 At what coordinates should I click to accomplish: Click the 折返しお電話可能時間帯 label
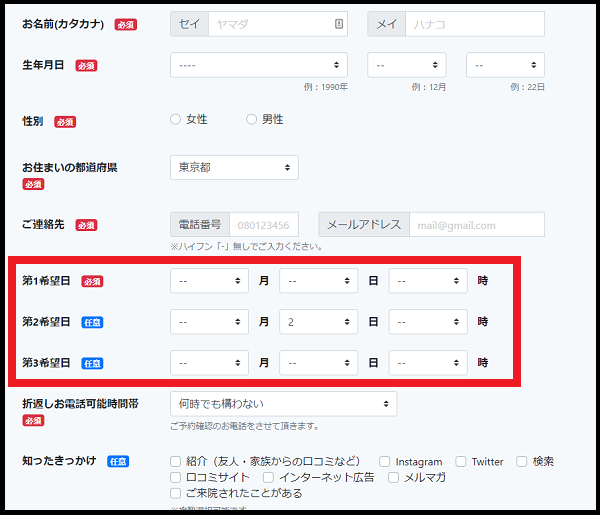(x=80, y=404)
